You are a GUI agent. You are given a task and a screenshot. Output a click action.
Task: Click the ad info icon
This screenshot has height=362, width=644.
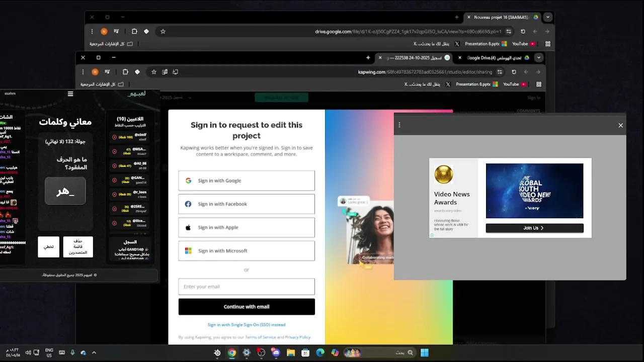[x=432, y=235]
